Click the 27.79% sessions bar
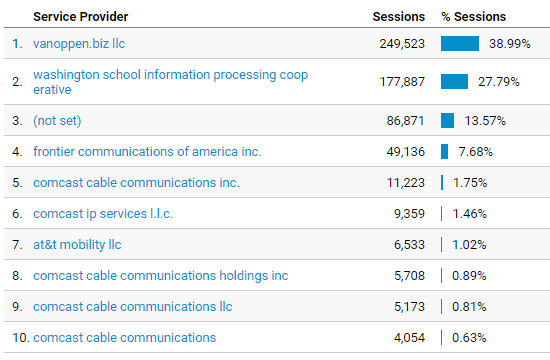The height and width of the screenshot is (360, 550). click(x=454, y=81)
